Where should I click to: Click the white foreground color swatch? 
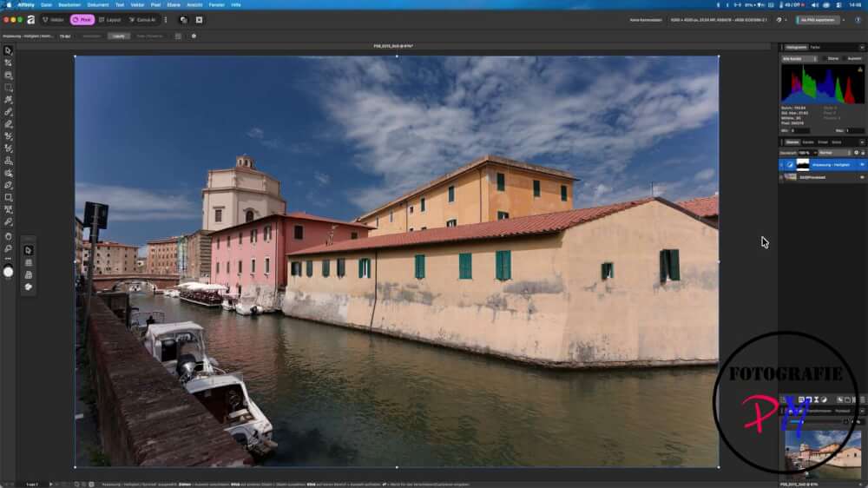tap(9, 272)
